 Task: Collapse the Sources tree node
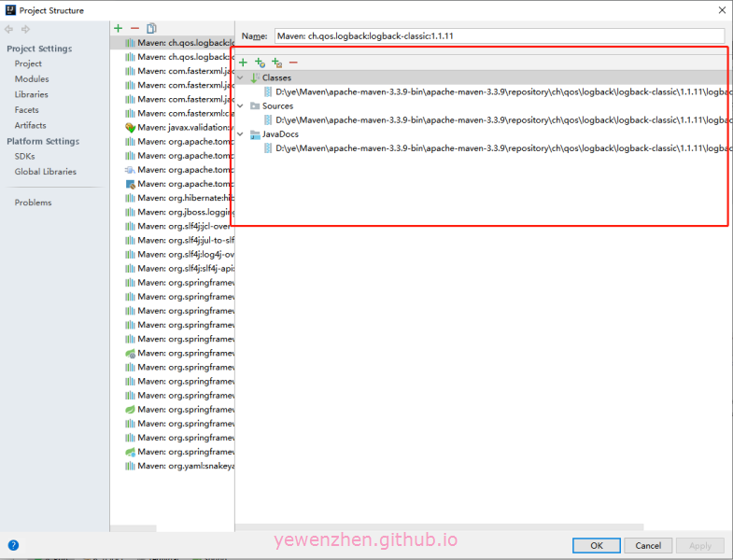coord(241,106)
